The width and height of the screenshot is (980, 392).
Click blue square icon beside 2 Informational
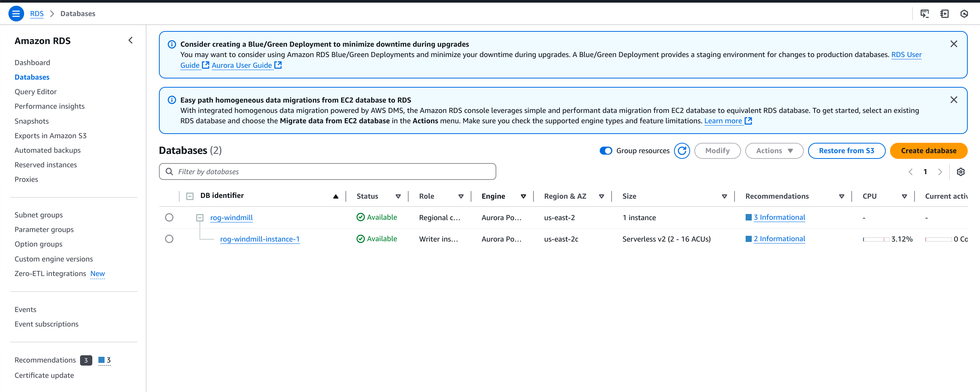click(749, 239)
